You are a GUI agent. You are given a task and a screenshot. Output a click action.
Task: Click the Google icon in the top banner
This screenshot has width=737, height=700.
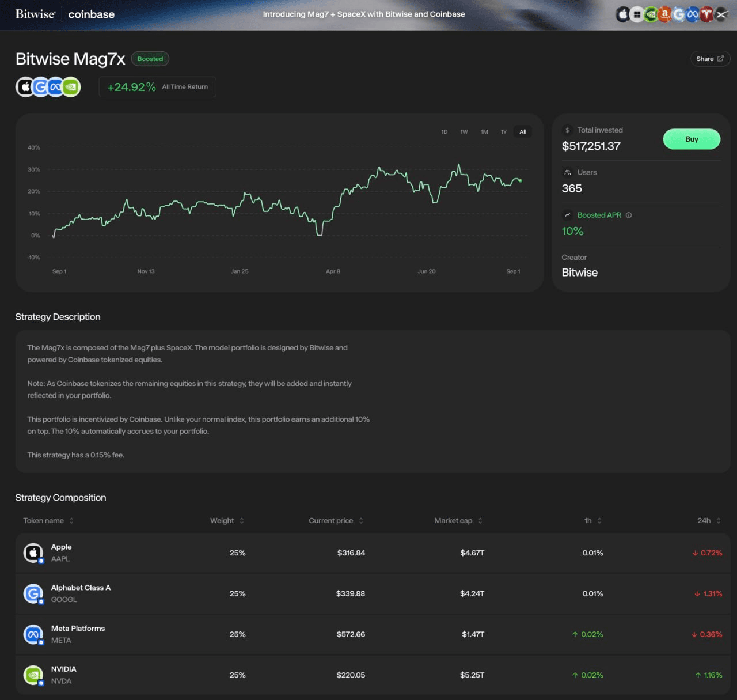click(x=679, y=14)
